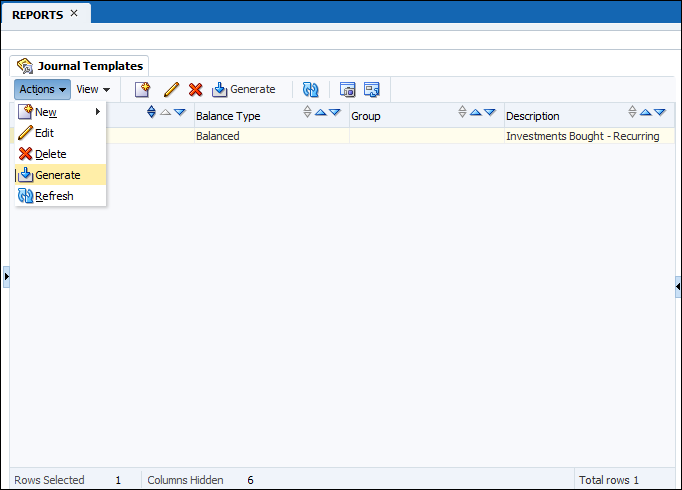The image size is (682, 490).
Task: Select the Balanced cell in the row
Action: [272, 136]
